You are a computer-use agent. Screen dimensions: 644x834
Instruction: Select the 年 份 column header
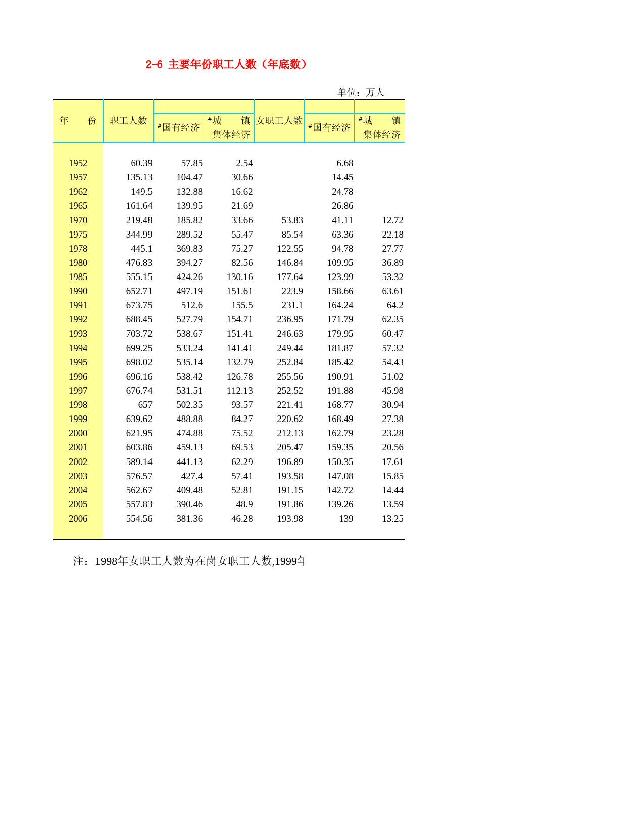click(78, 121)
